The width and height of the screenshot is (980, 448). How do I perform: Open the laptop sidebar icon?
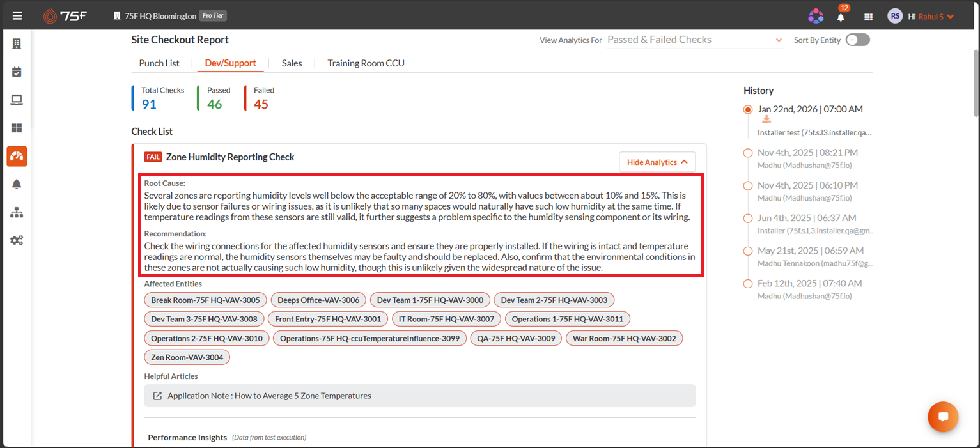pyautogui.click(x=17, y=100)
